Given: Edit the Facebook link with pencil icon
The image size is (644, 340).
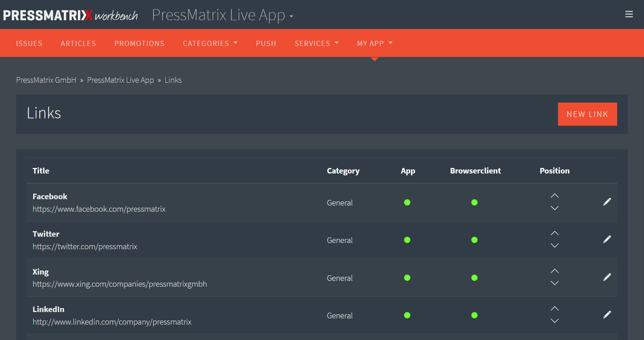Looking at the screenshot, I should (607, 202).
